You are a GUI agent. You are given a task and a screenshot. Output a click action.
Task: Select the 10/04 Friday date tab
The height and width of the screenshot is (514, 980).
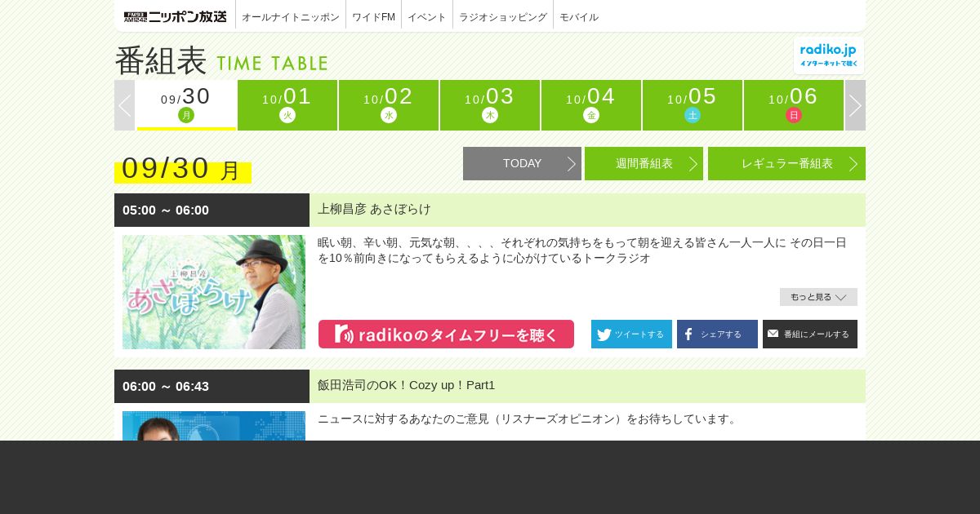[x=591, y=105]
